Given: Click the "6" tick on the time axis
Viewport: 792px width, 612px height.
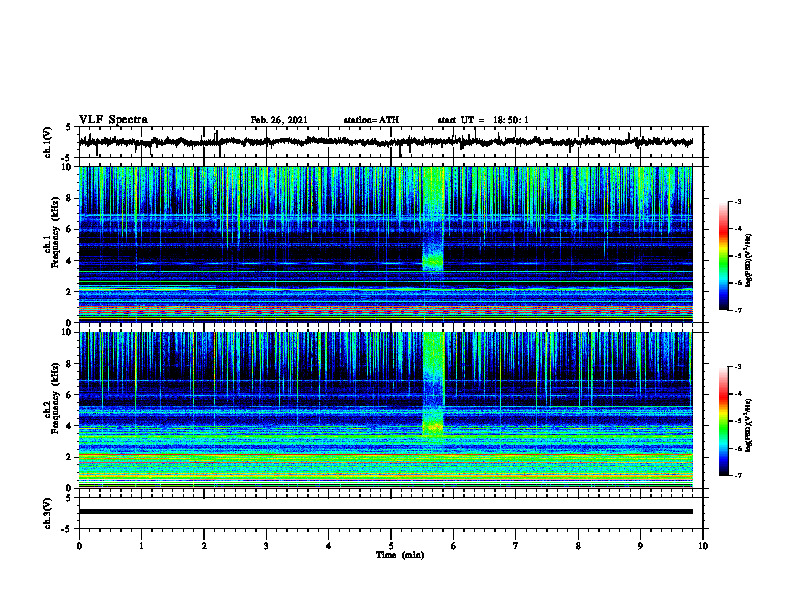Looking at the screenshot, I should point(454,546).
